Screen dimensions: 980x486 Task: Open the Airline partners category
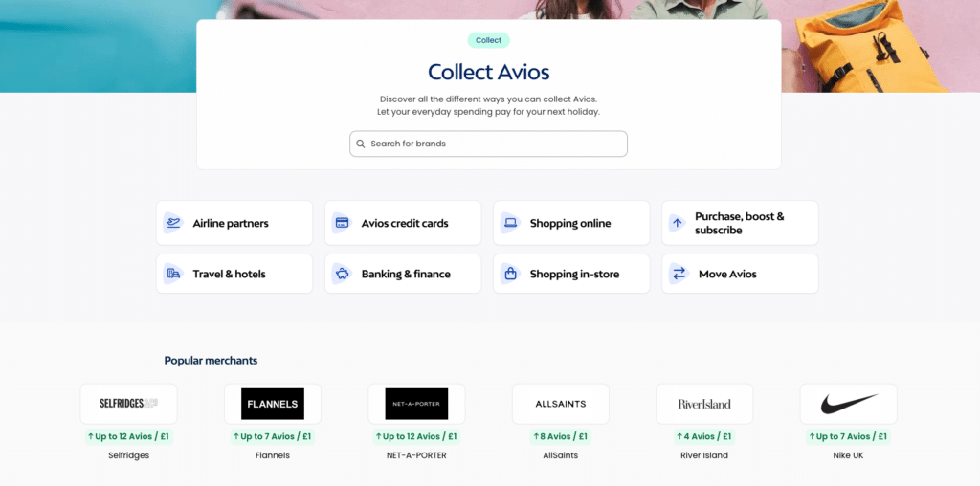pyautogui.click(x=234, y=223)
